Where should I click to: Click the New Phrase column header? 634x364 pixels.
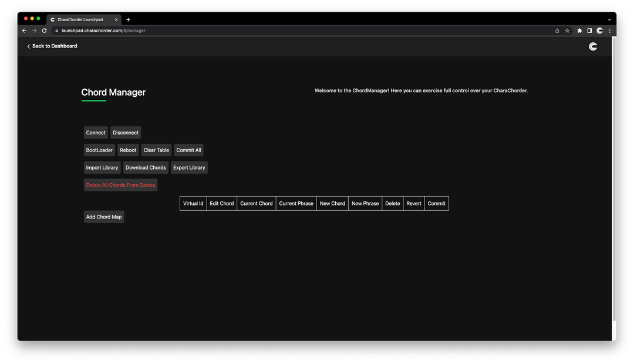[x=365, y=204]
